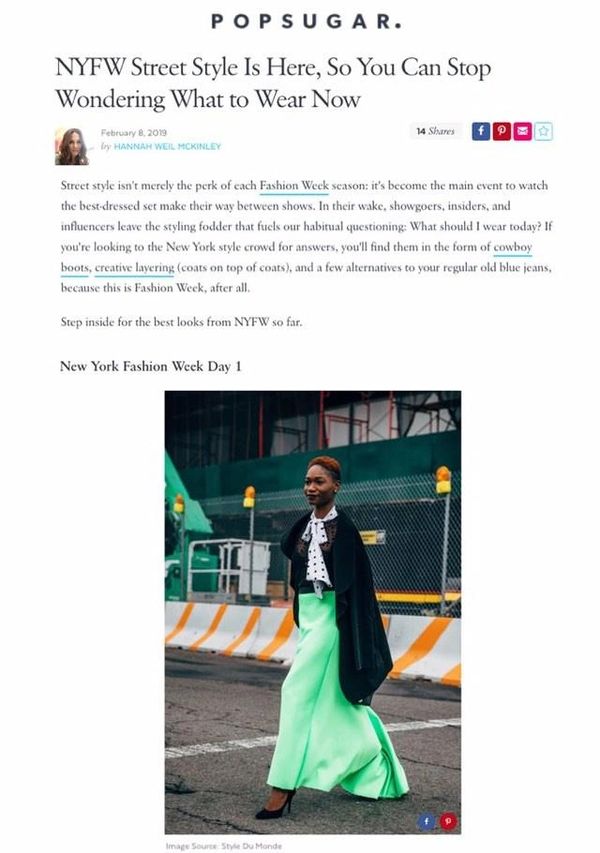Screen dimensions: 600x853
Task: Click the 'Step inside for the best looks' sentence
Action: pyautogui.click(x=181, y=322)
